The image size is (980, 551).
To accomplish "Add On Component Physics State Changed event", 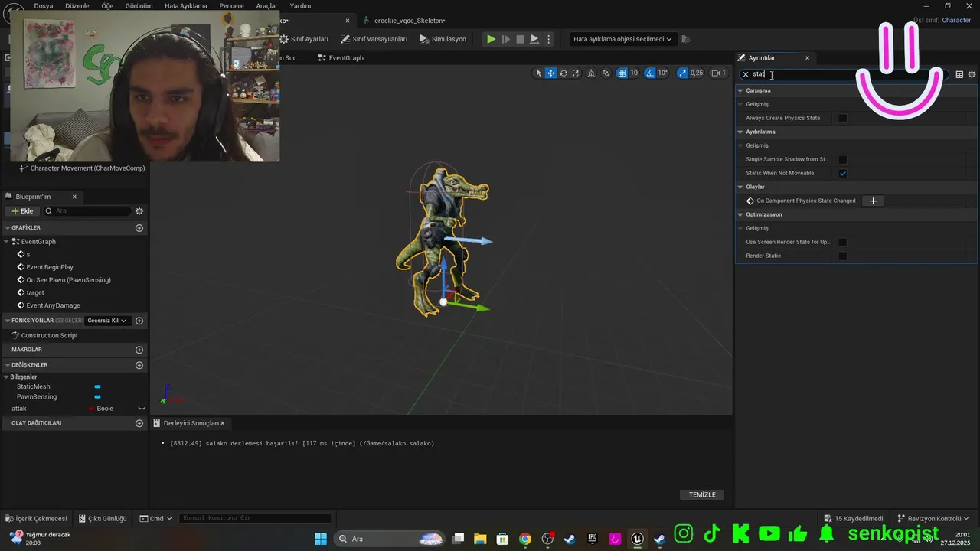I will pyautogui.click(x=873, y=201).
